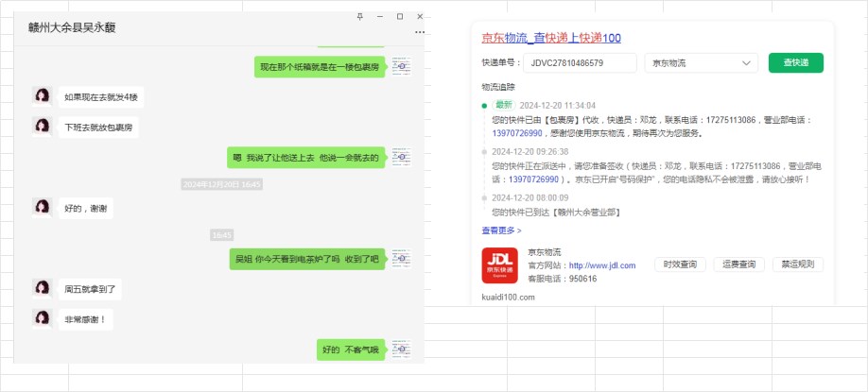The image size is (868, 392).
Task: Click the contact avatar beside "如果现在去就发4楼"
Action: tap(42, 96)
